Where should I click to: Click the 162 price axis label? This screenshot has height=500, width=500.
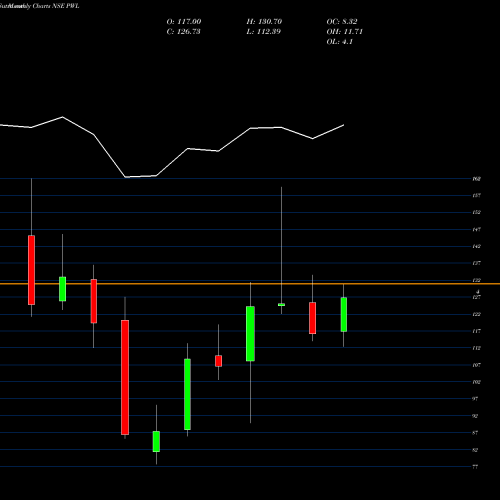pyautogui.click(x=477, y=179)
